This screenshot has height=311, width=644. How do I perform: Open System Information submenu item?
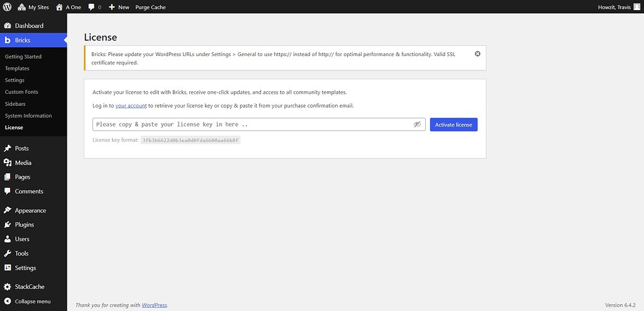click(x=28, y=116)
